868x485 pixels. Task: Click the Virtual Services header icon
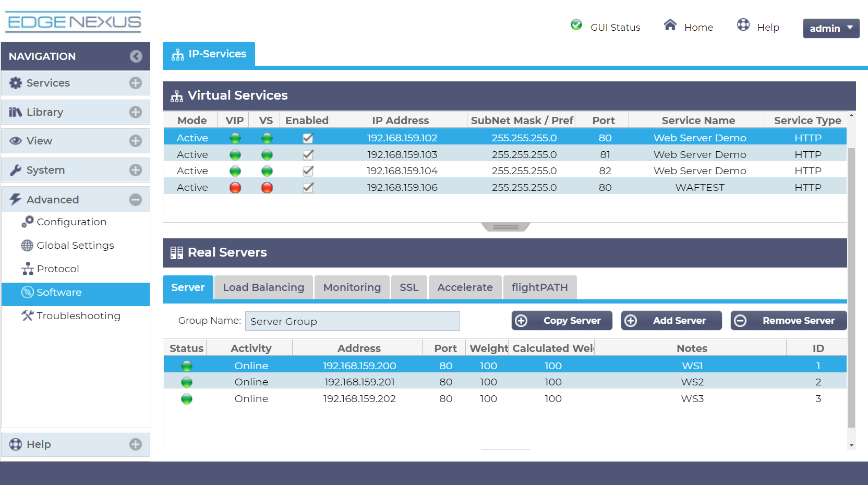pos(177,96)
